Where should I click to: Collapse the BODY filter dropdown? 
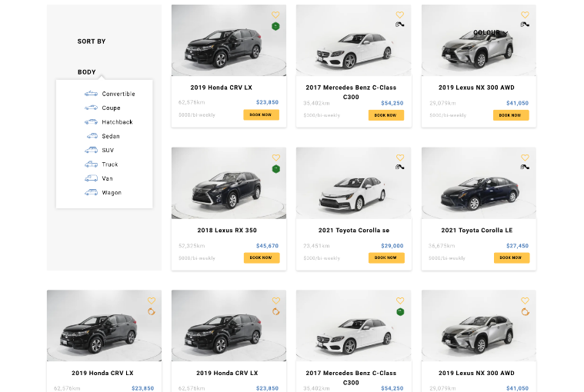pos(87,72)
